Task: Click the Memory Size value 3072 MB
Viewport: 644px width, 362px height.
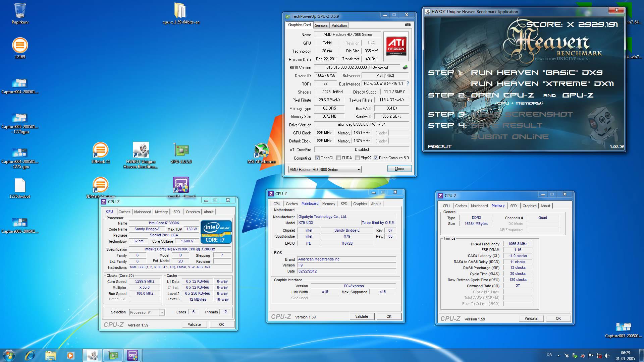Action: coord(329,116)
